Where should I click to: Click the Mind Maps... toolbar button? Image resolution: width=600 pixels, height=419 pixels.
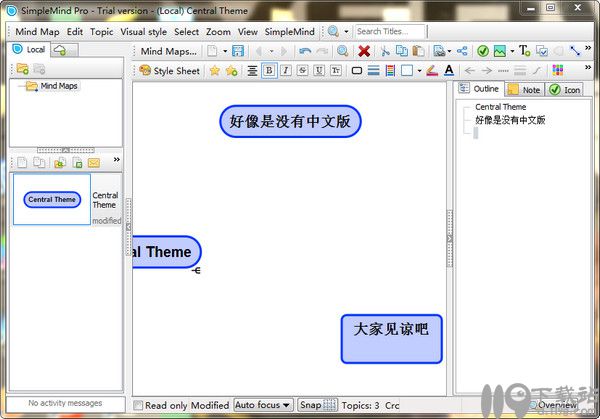point(168,51)
